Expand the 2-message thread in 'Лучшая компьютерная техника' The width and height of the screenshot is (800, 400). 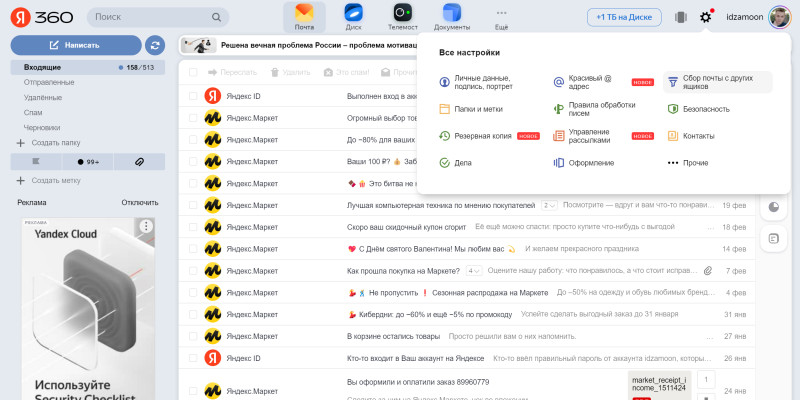(x=549, y=205)
